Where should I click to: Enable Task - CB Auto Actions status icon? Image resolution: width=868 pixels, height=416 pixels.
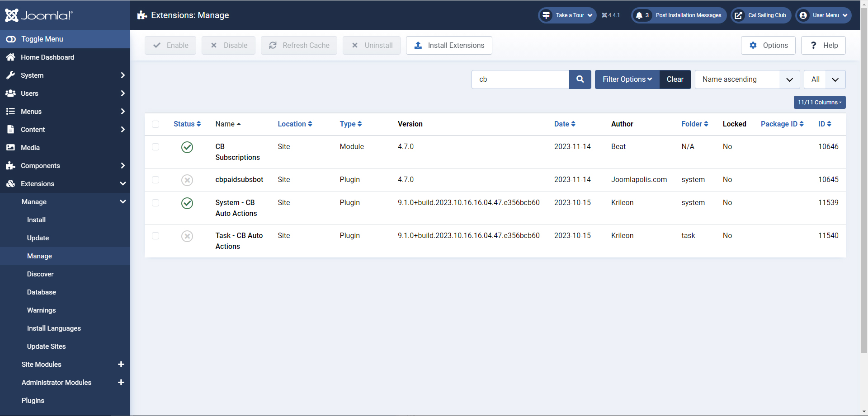coord(187,236)
